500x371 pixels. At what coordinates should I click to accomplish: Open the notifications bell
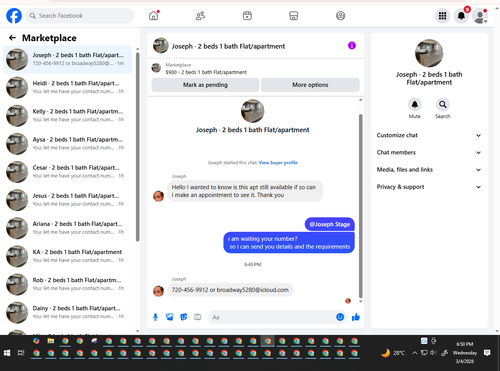tap(461, 16)
